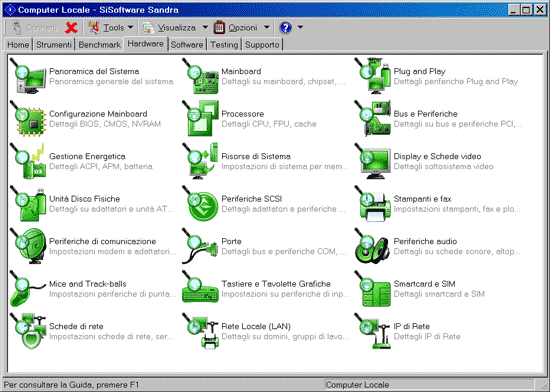The image size is (550, 392).
Task: Click the 'Dettagli sottosistema video' description
Action: 443,167
